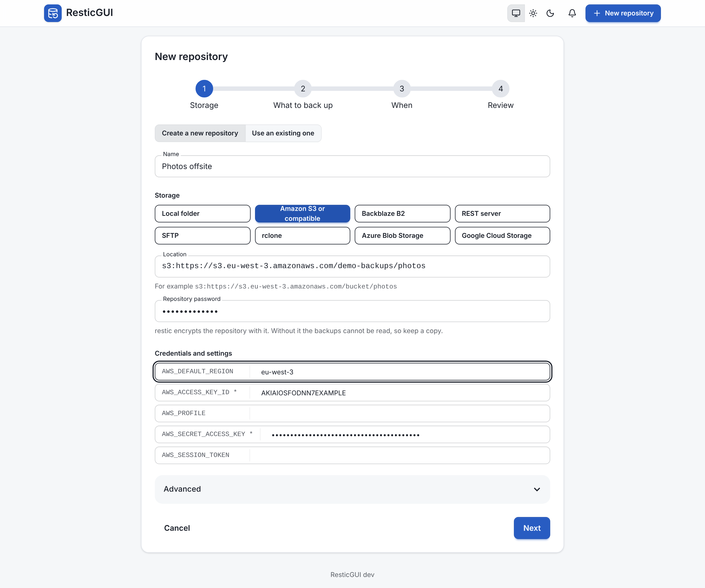Image resolution: width=705 pixels, height=588 pixels.
Task: Choose Azure Blob Storage option
Action: 402,236
